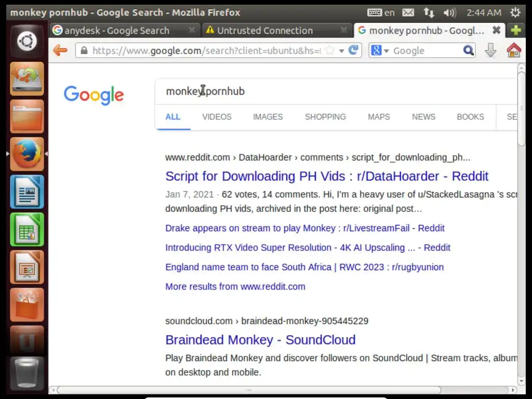532x399 pixels.
Task: Open the Files folder in dock
Action: click(27, 116)
